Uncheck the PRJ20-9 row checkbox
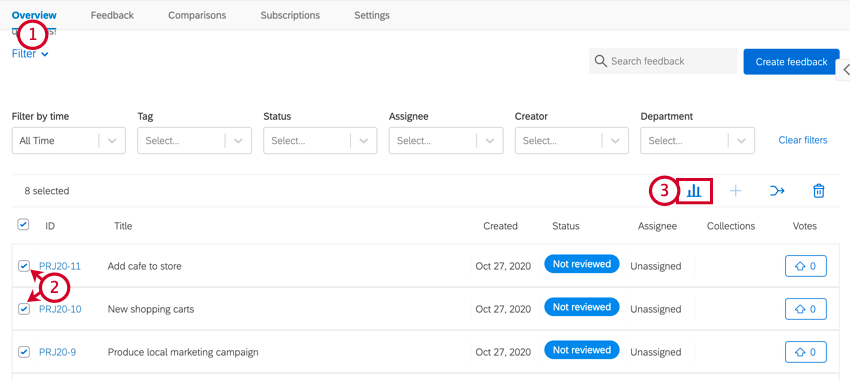 point(24,352)
